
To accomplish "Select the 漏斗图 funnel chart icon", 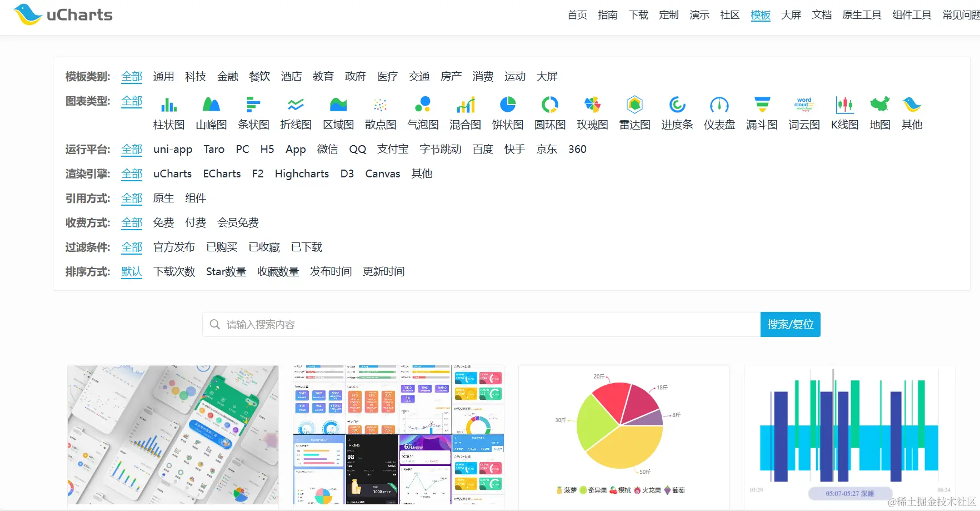I will pos(762,105).
